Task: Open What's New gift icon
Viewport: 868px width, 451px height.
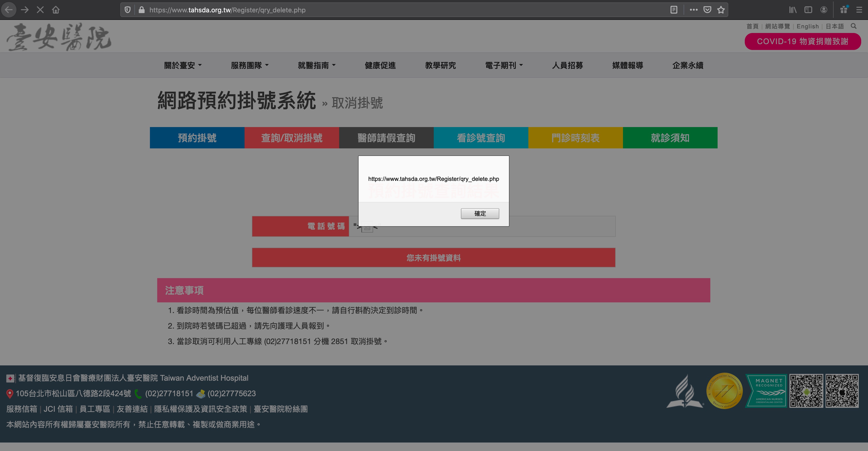Action: pos(844,10)
